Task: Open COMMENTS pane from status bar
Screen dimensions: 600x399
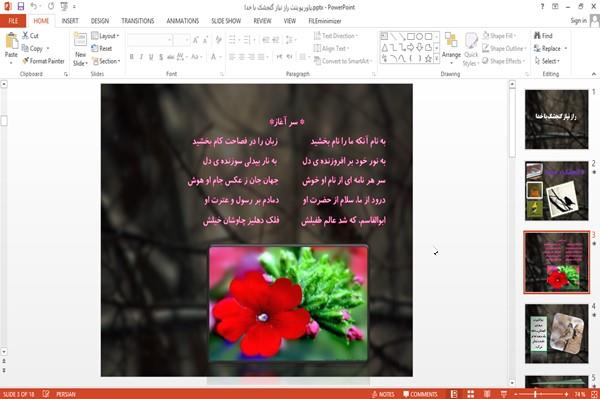Action: pyautogui.click(x=420, y=394)
